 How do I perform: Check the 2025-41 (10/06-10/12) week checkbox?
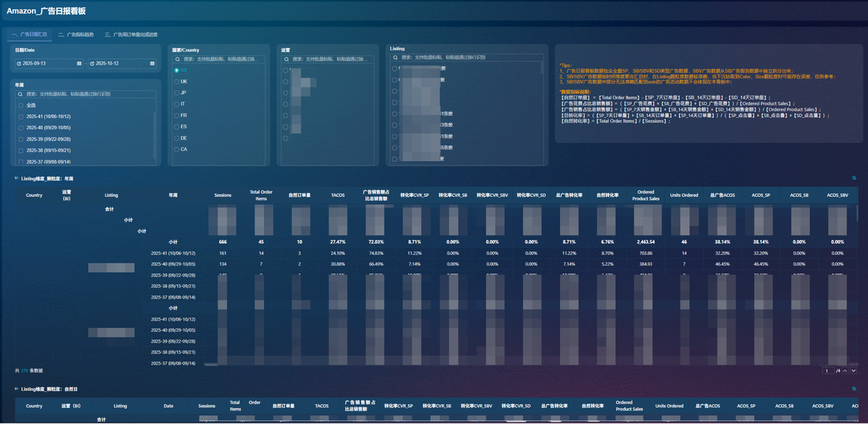(x=21, y=116)
